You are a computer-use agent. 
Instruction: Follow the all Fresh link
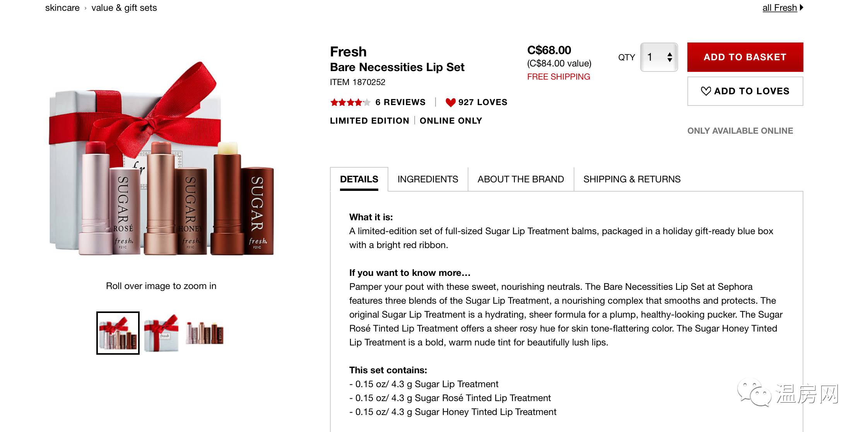(779, 8)
